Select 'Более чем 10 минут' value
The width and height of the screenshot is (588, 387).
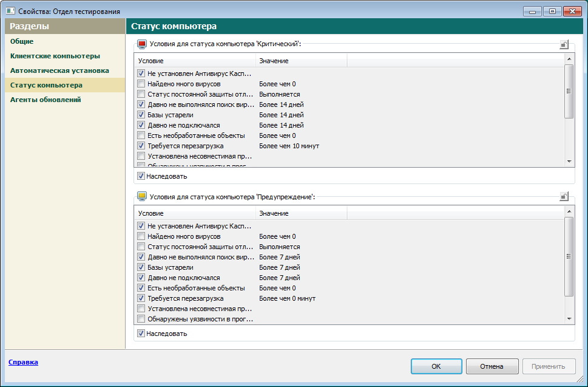[289, 146]
